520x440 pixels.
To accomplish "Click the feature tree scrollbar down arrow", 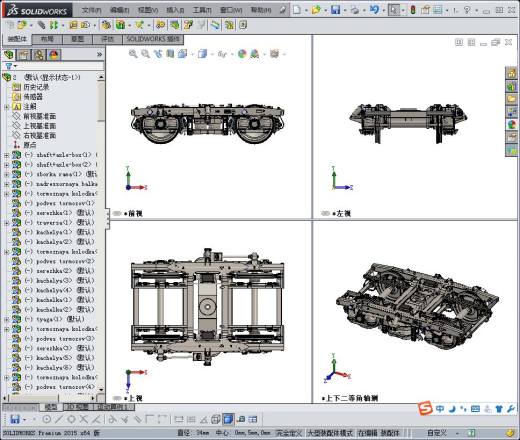I will pos(101,389).
